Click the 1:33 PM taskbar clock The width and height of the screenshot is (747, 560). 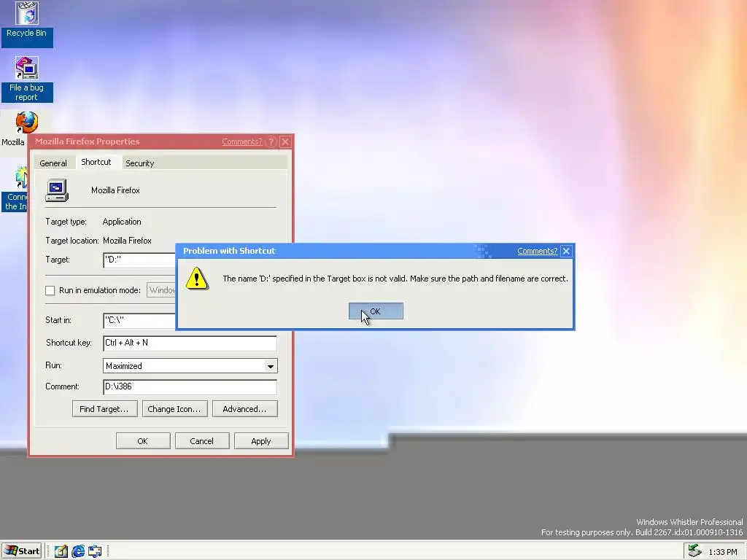(x=723, y=552)
